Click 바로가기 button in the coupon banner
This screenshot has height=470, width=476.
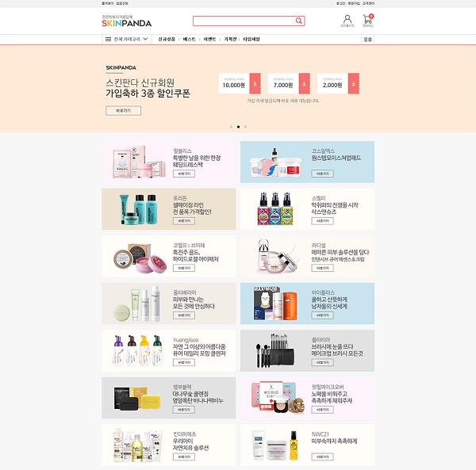123,111
